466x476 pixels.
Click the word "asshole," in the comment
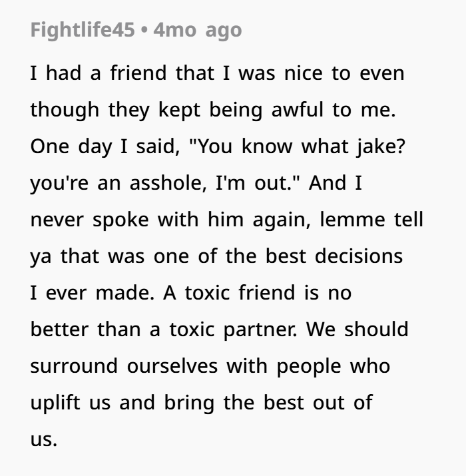(168, 183)
